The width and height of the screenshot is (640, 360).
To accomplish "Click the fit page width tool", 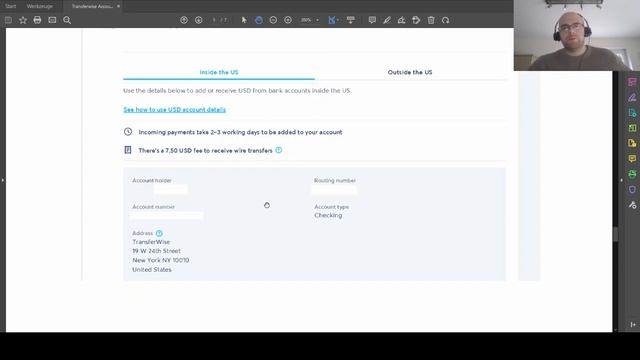I will point(332,20).
